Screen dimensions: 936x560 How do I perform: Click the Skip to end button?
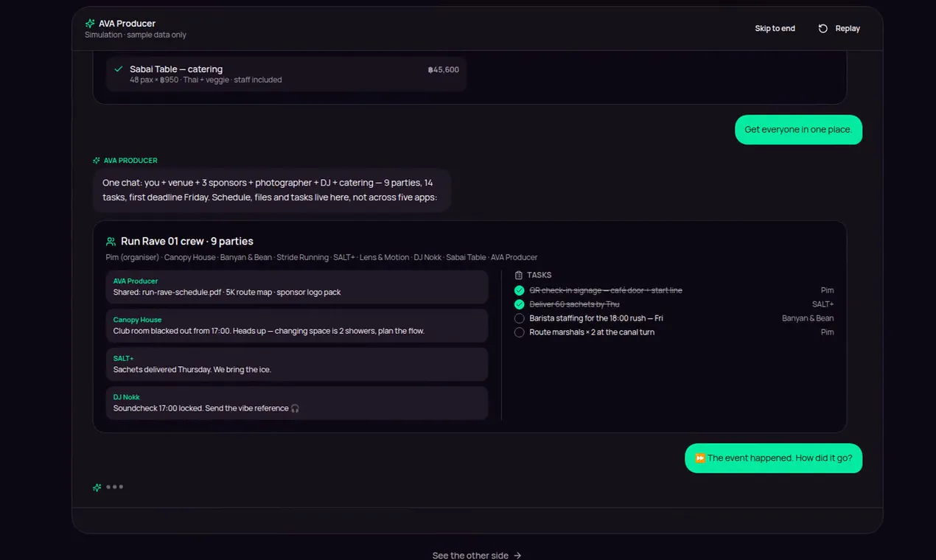[775, 29]
